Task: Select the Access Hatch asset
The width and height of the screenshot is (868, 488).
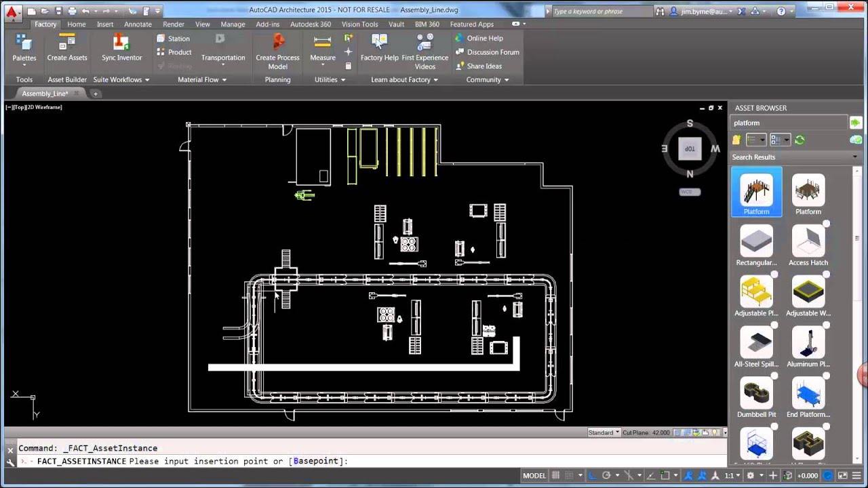Action: [808, 244]
